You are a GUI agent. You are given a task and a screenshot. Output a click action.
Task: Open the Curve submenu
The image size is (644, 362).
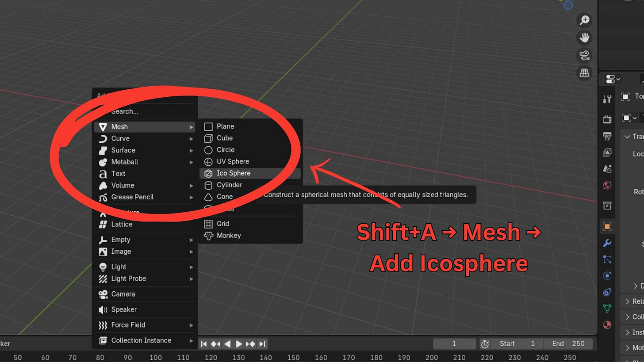(x=145, y=138)
